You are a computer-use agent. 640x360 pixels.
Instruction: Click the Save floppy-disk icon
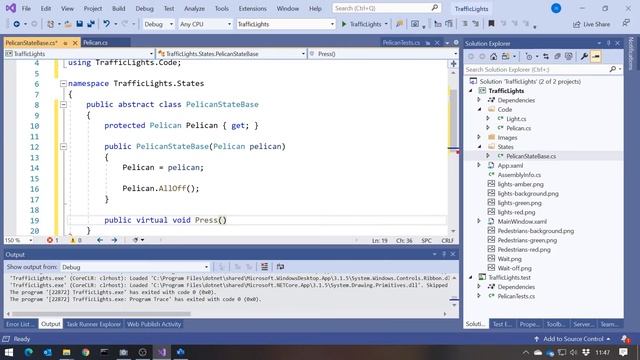(80, 24)
